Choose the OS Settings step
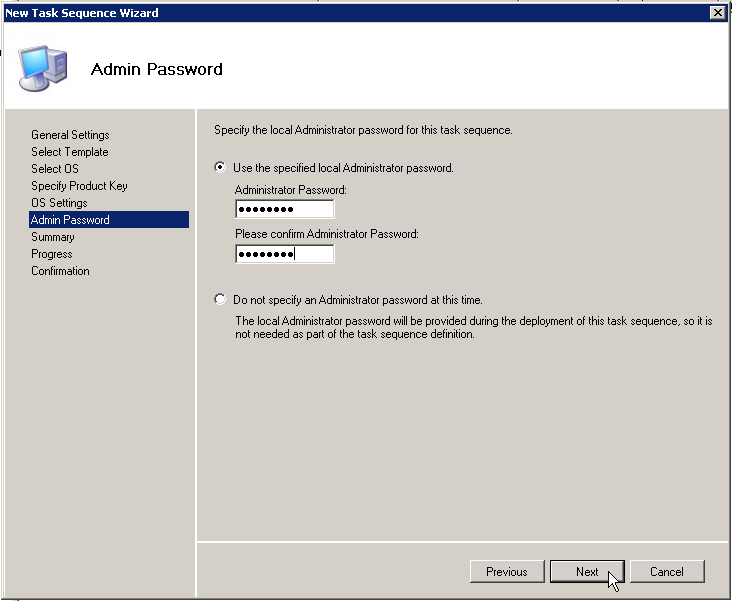732x601 pixels. click(x=59, y=203)
